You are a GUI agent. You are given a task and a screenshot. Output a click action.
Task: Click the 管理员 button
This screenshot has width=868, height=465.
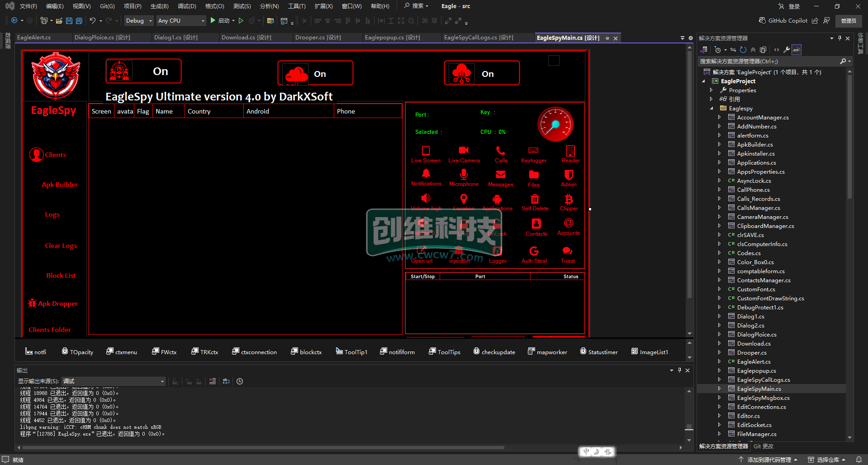tap(849, 21)
